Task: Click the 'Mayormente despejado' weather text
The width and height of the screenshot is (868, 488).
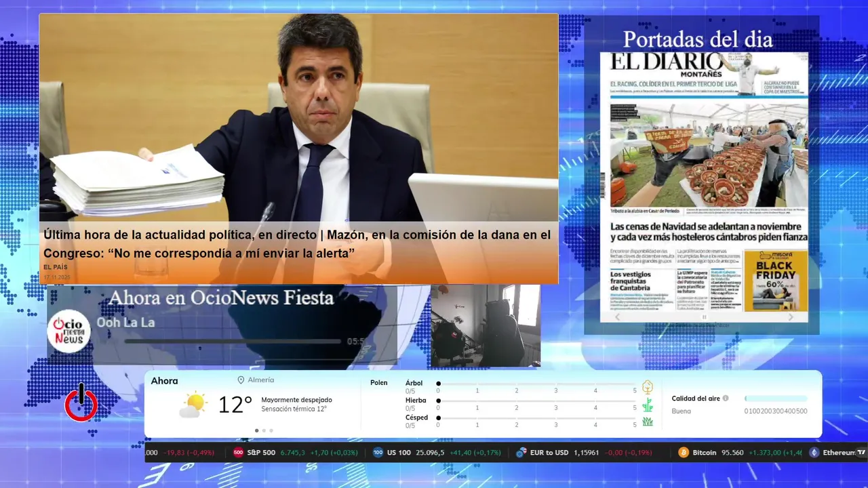Action: [x=296, y=400]
